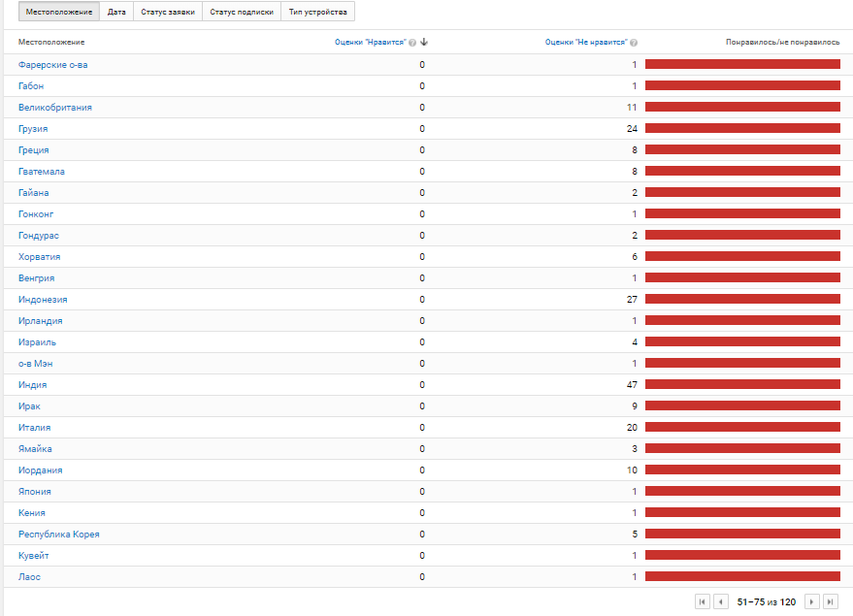Screen dimensions: 853x616
Task: Jump to last page of results
Action: coord(831,601)
